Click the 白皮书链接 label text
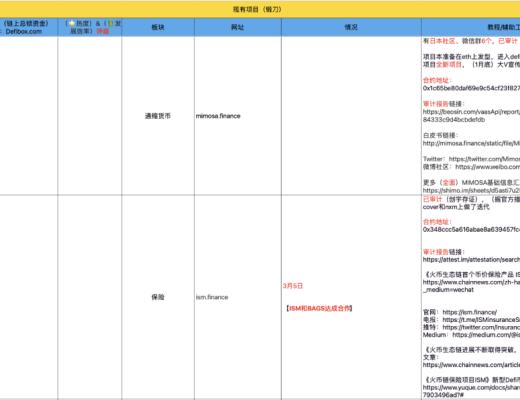This screenshot has height=400, width=520. pos(440,135)
